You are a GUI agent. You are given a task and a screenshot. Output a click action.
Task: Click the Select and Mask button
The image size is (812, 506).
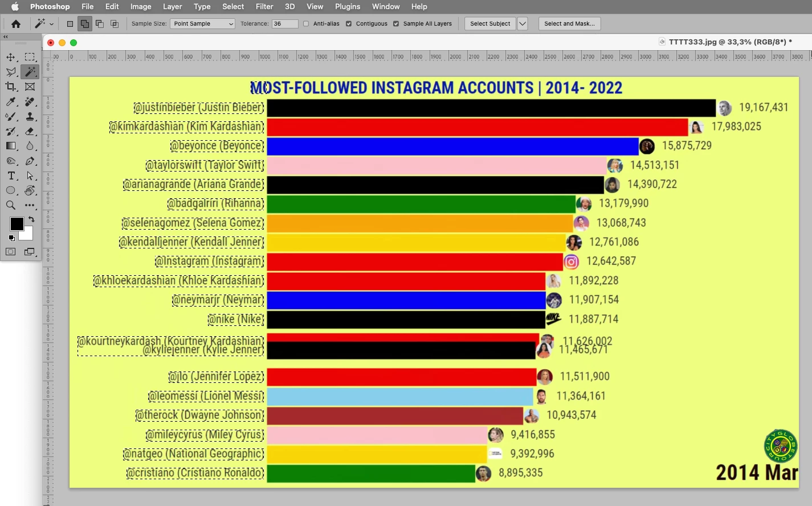click(569, 24)
